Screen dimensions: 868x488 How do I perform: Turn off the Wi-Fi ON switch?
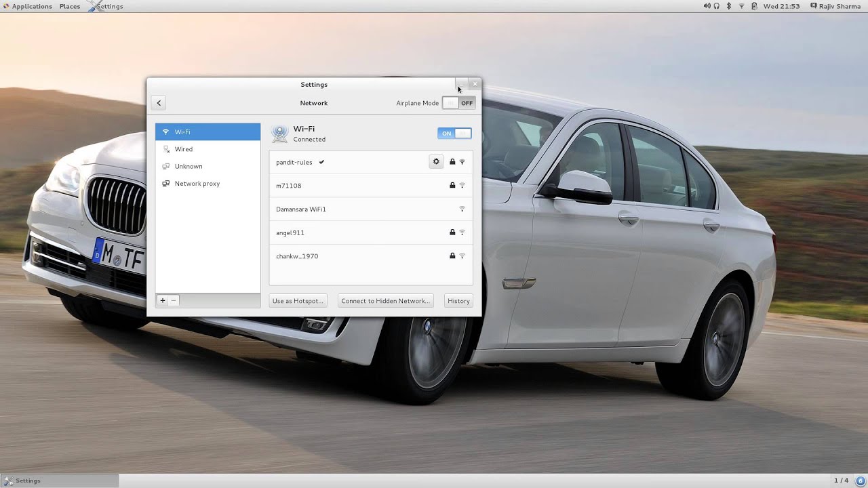[454, 134]
